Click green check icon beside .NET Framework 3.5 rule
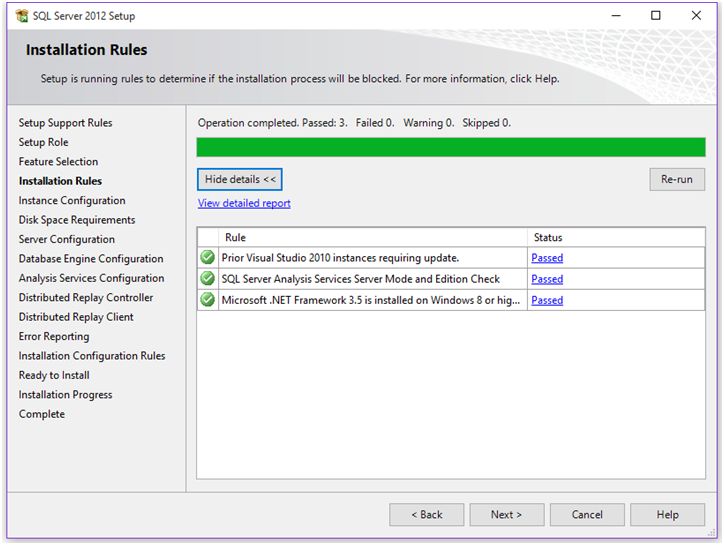The width and height of the screenshot is (724, 545). (x=208, y=300)
